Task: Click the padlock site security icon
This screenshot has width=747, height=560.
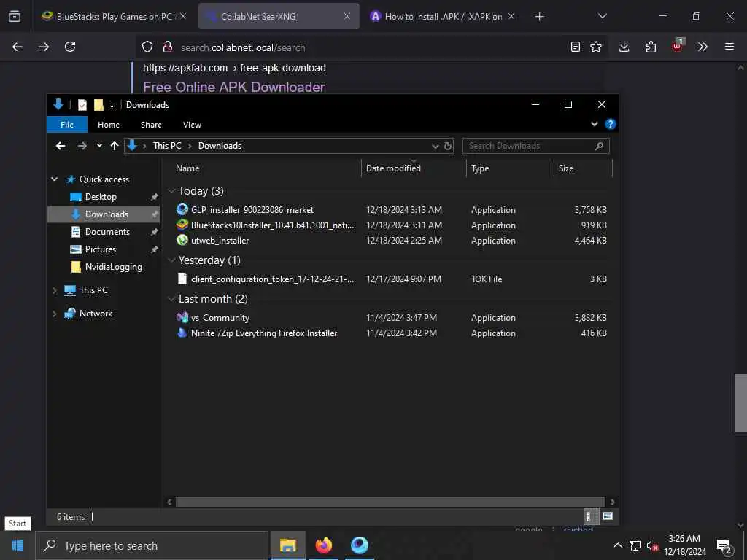Action: tap(167, 47)
